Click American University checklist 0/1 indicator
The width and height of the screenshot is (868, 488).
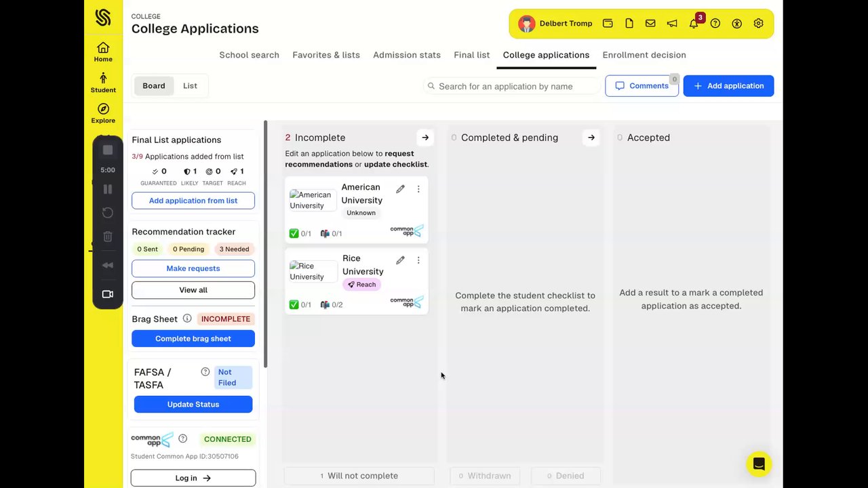tap(300, 234)
